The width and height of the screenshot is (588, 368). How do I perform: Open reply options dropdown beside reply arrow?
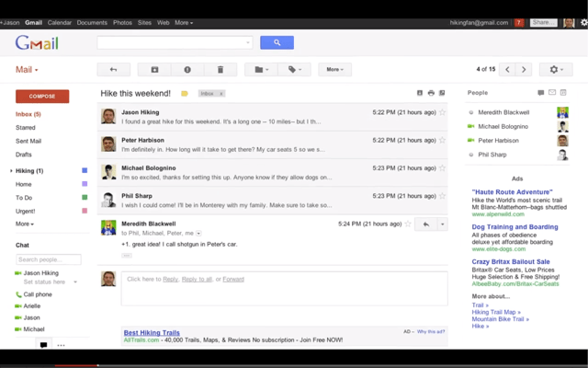tap(443, 224)
